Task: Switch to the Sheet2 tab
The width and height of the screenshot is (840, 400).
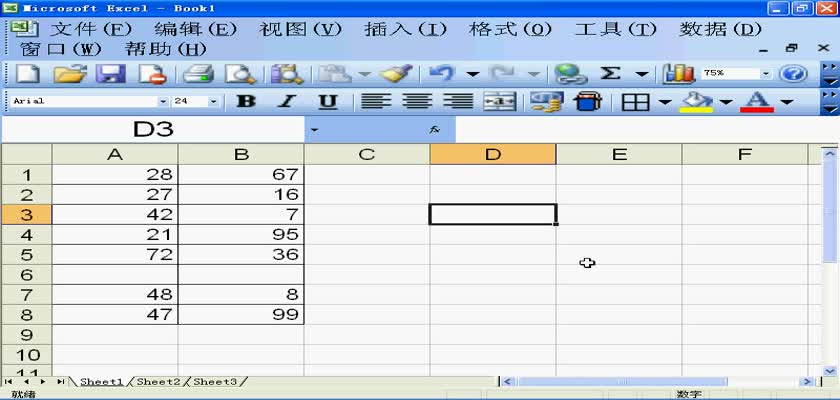Action: coord(158,381)
